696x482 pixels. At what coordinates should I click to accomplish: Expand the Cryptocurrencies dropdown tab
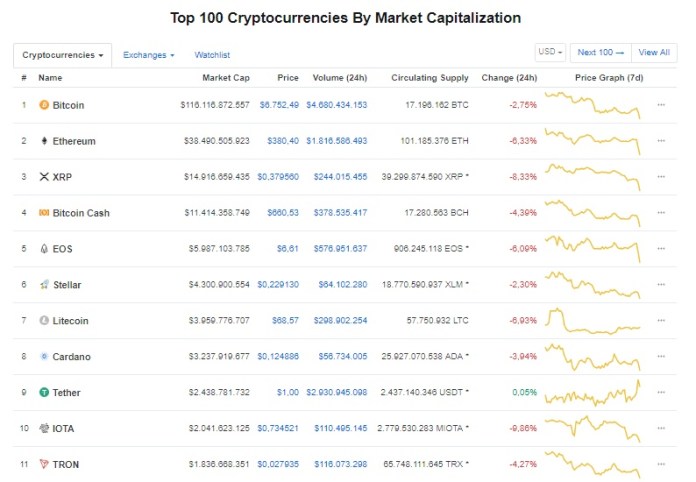tap(63, 55)
